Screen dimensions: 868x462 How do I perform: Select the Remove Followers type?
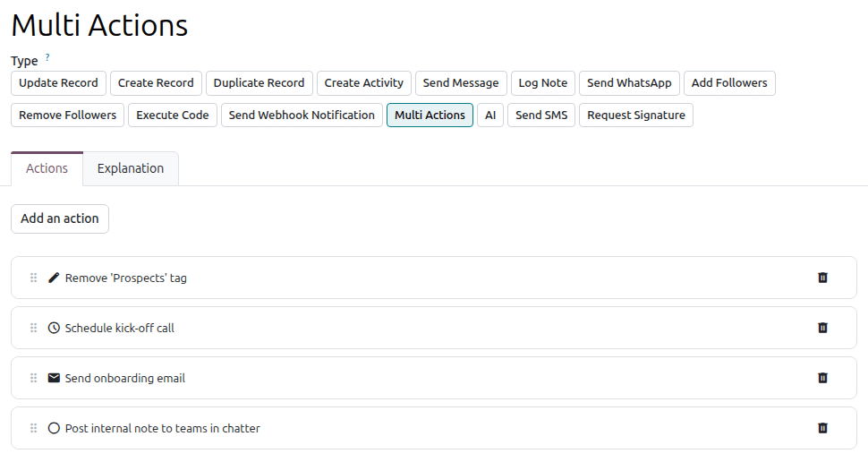(67, 115)
